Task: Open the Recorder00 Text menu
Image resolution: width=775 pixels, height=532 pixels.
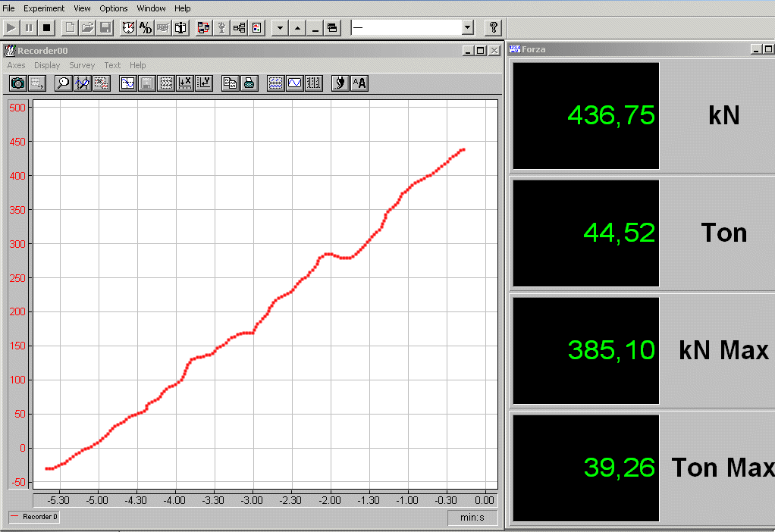Action: click(x=112, y=65)
